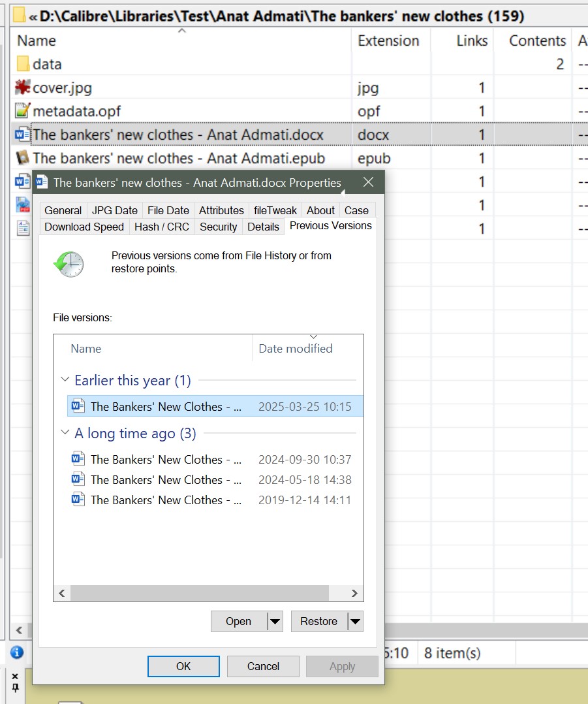588x704 pixels.
Task: Click the versions list horizontal scrollbar thumb
Action: click(x=200, y=593)
